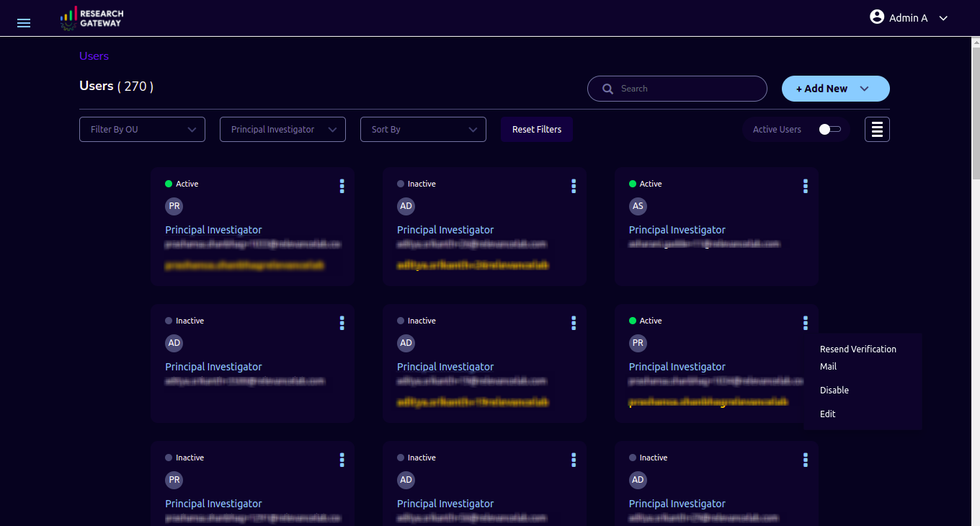Viewport: 980px width, 526px height.
Task: Click the Reset Filters button
Action: [x=537, y=130]
